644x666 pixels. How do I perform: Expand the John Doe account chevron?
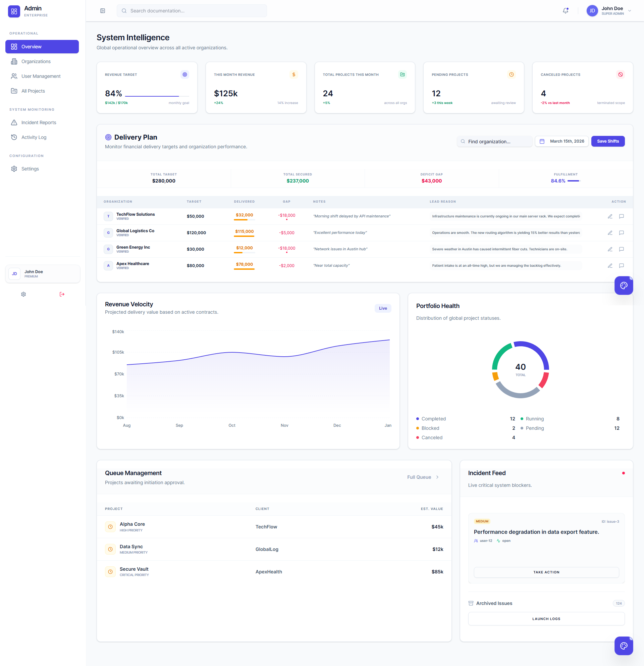[629, 11]
